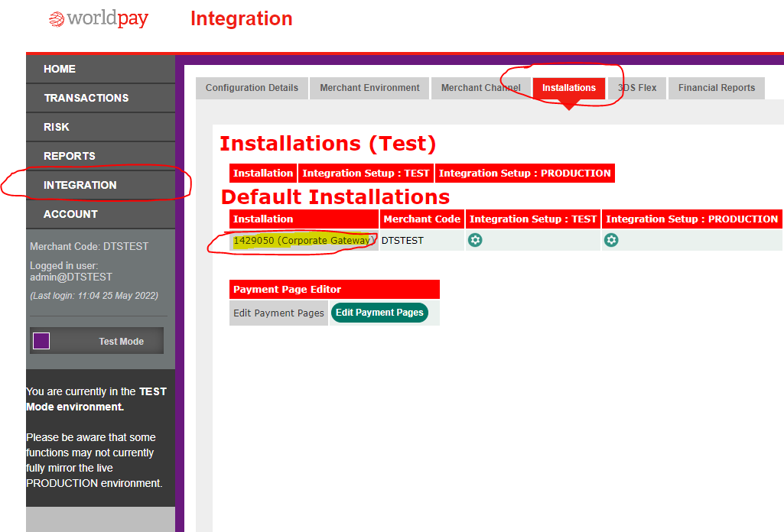This screenshot has height=532, width=784.
Task: Click the green Edit Payment Pages button
Action: (379, 313)
